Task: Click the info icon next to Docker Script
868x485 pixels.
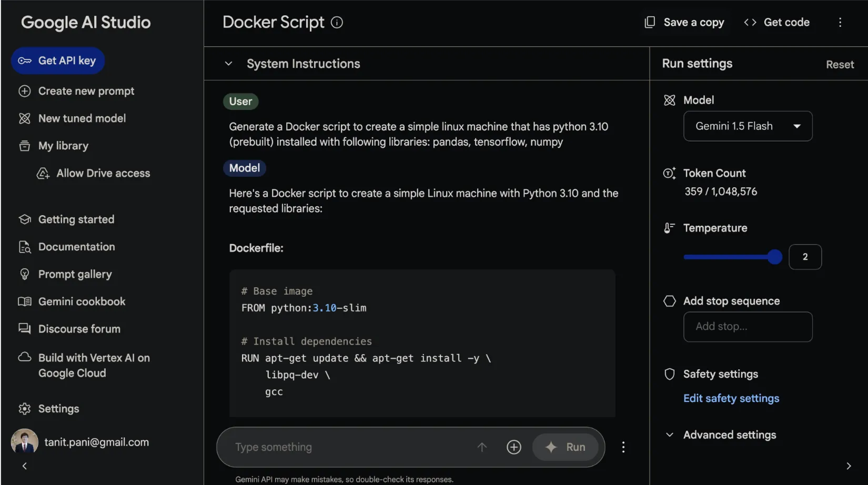Action: point(337,22)
